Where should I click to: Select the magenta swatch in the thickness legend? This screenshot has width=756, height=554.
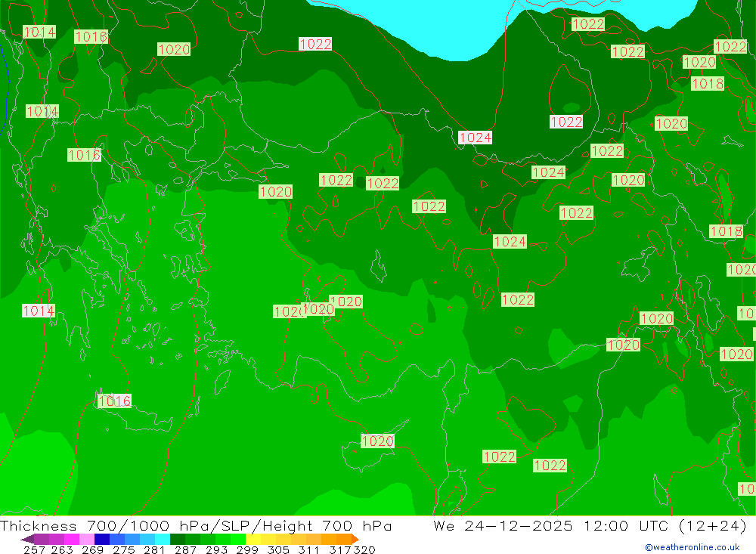tap(72, 539)
